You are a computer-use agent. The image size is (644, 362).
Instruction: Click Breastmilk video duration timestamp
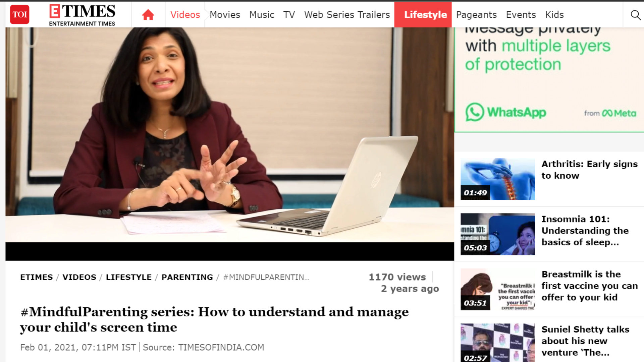click(x=475, y=302)
